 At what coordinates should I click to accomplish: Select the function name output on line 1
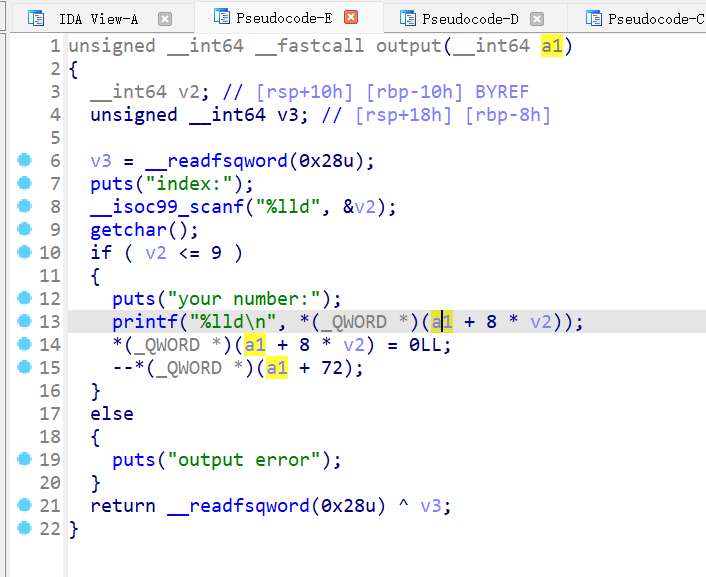coord(409,46)
